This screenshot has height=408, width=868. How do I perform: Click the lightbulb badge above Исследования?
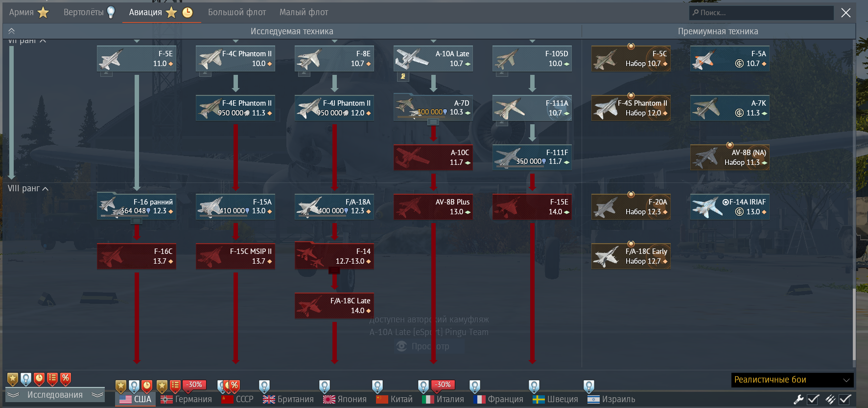coord(26,379)
